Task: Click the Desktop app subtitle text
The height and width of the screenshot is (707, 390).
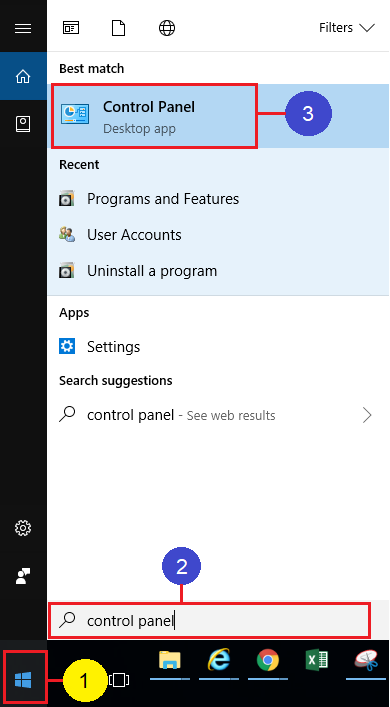Action: tap(139, 129)
